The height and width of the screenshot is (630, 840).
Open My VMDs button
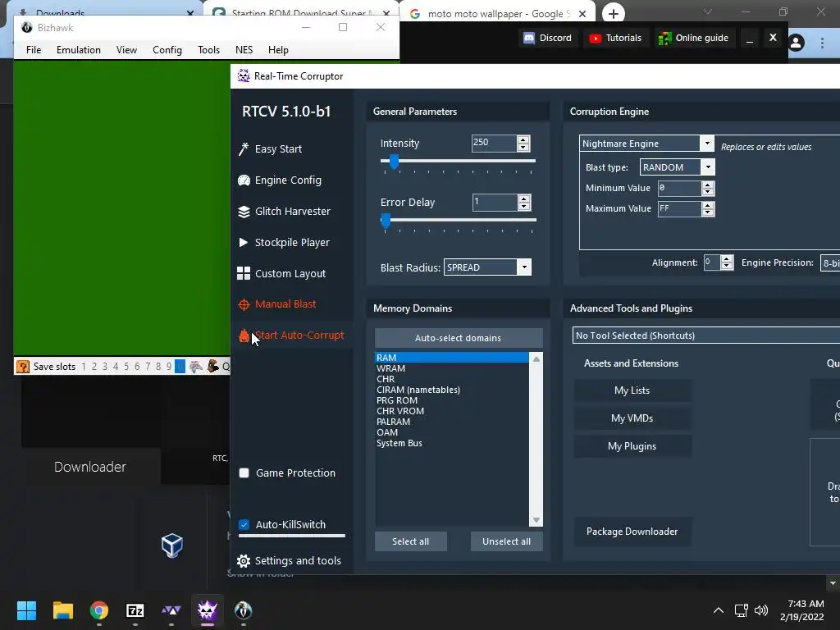point(632,418)
